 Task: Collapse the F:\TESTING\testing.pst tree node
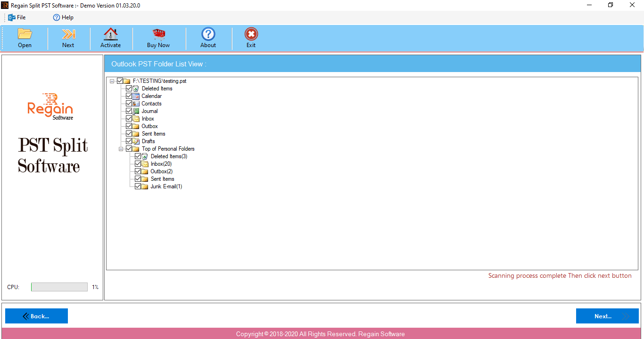(x=112, y=81)
